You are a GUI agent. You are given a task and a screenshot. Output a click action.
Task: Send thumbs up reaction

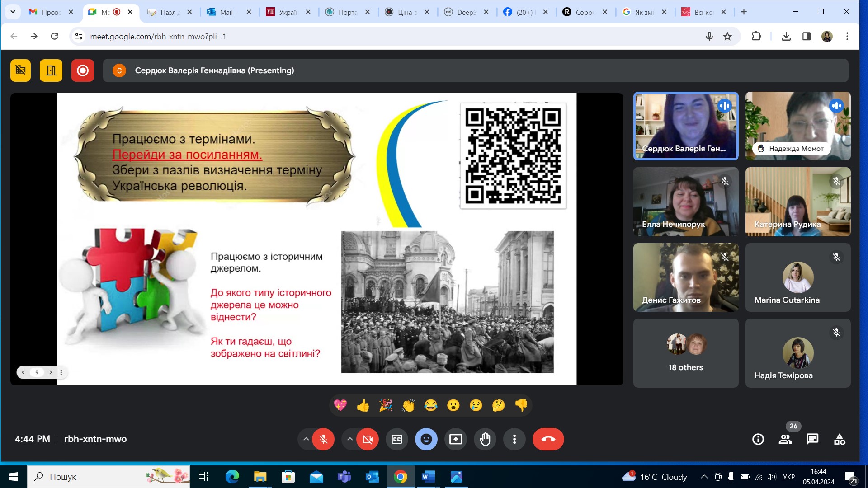(x=363, y=405)
